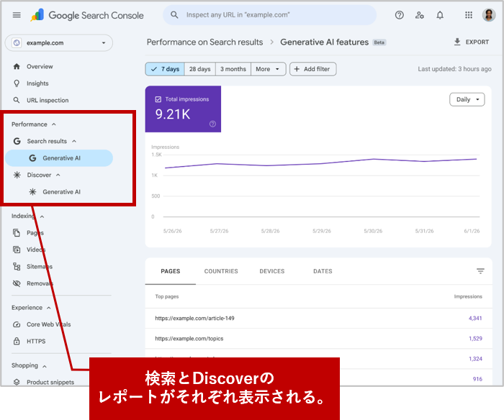Screen dimensions: 504x420
Task: Click the Last updated: 3 hours ago text
Action: (x=454, y=69)
